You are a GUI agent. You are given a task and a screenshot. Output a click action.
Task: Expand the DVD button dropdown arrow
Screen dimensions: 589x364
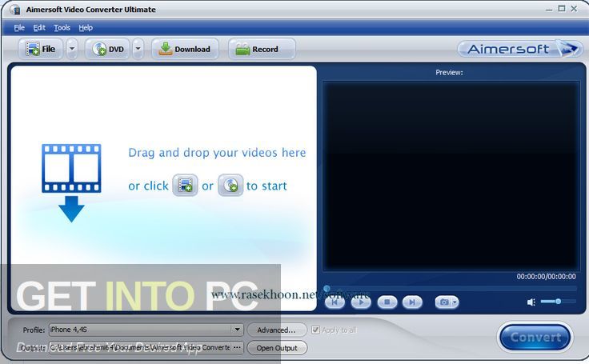[x=138, y=50]
